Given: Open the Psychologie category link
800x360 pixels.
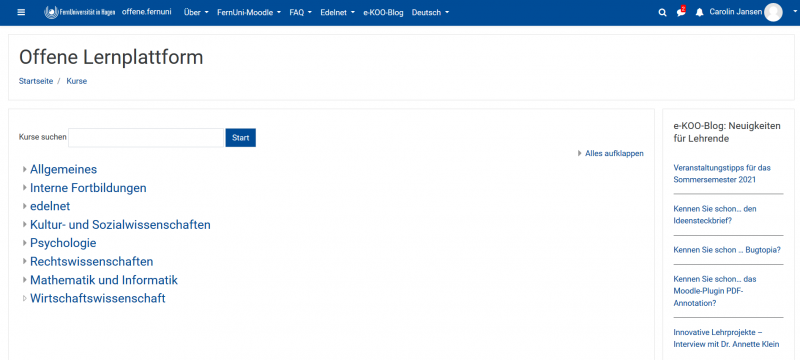Looking at the screenshot, I should 63,243.
